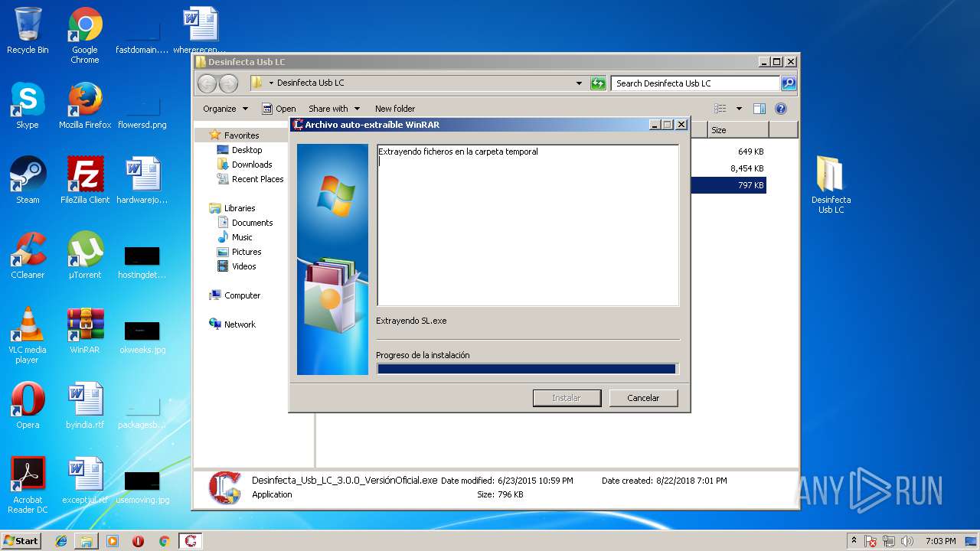Image resolution: width=980 pixels, height=551 pixels.
Task: Launch CCleaner from the desktop
Action: [x=28, y=256]
